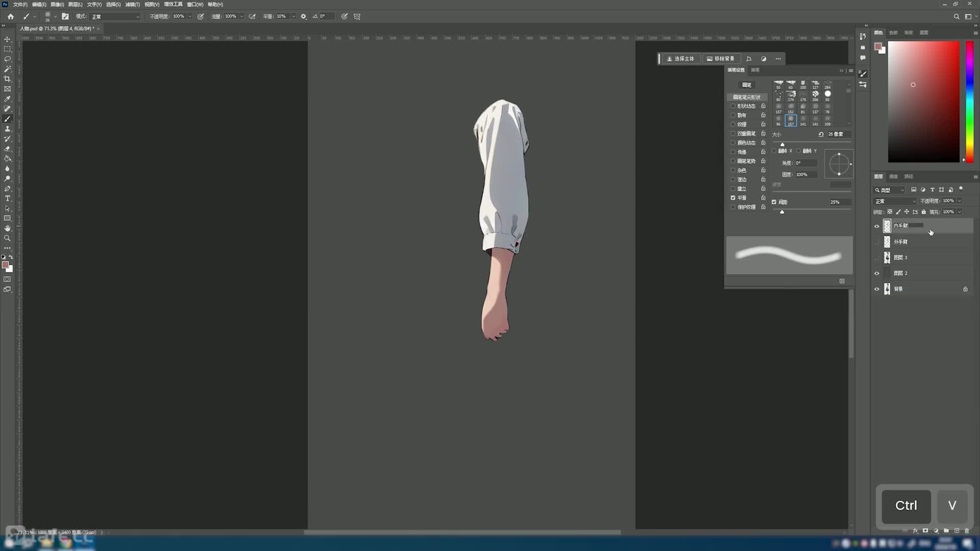Screen dimensions: 980x551
Task: Select the Type tool
Action: pyautogui.click(x=7, y=198)
